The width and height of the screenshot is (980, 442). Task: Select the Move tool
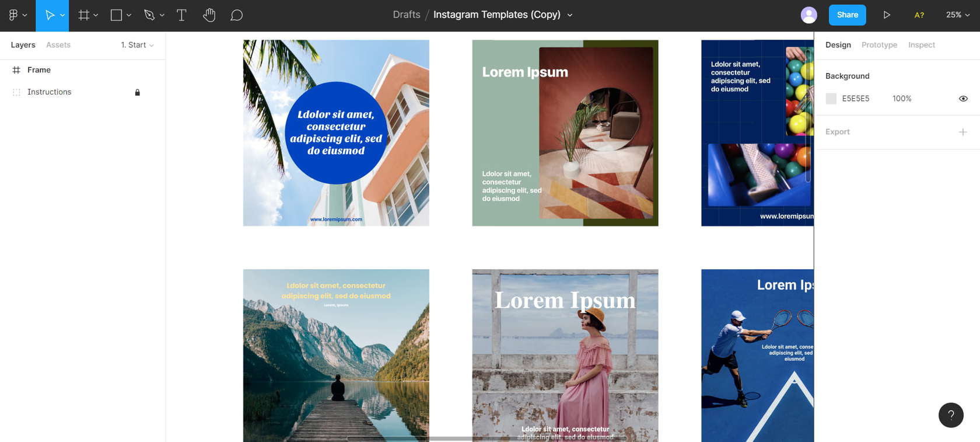[50, 15]
